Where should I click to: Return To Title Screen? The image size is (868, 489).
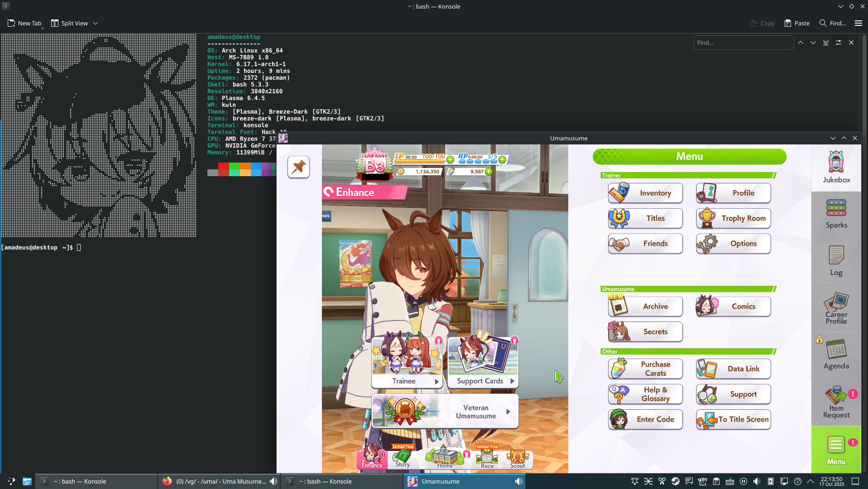[733, 419]
